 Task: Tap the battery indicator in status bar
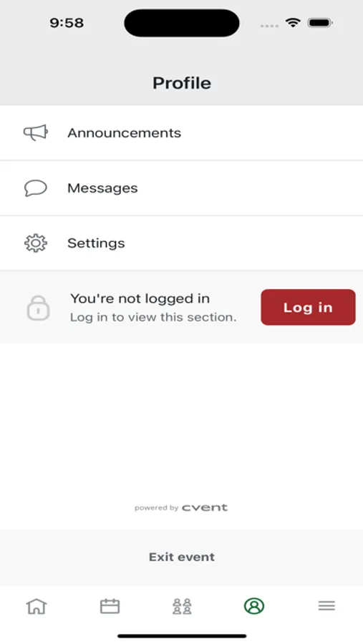click(x=320, y=23)
